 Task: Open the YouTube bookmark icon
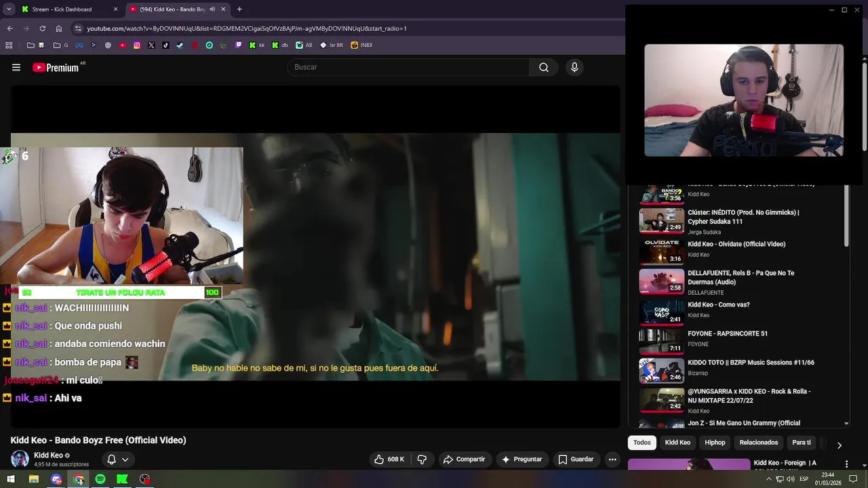123,45
